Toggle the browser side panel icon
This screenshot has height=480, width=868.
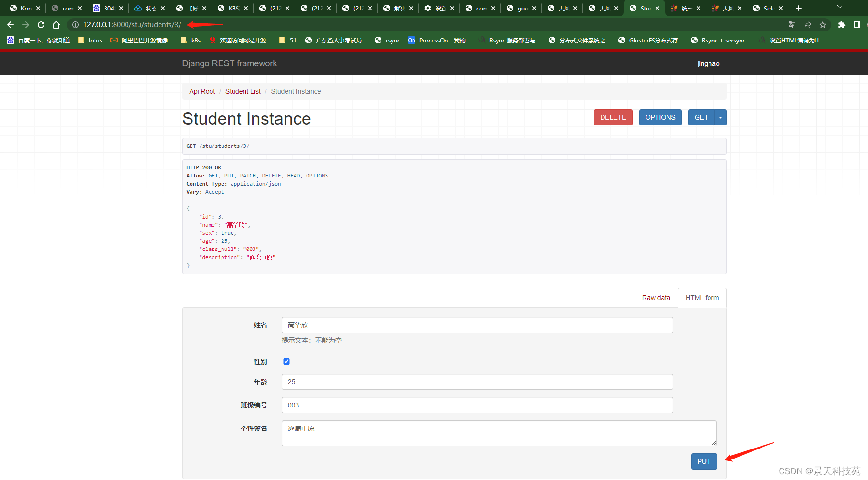(x=857, y=25)
